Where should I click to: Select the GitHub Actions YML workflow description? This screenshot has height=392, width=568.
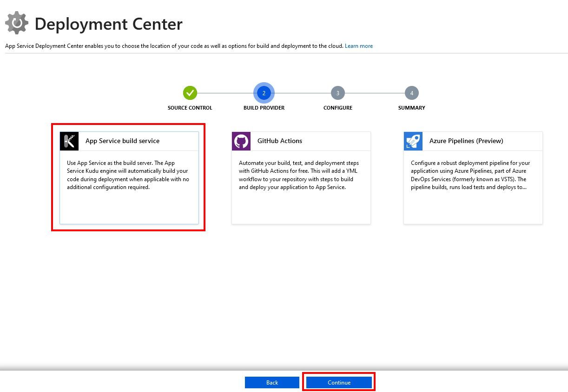point(299,175)
